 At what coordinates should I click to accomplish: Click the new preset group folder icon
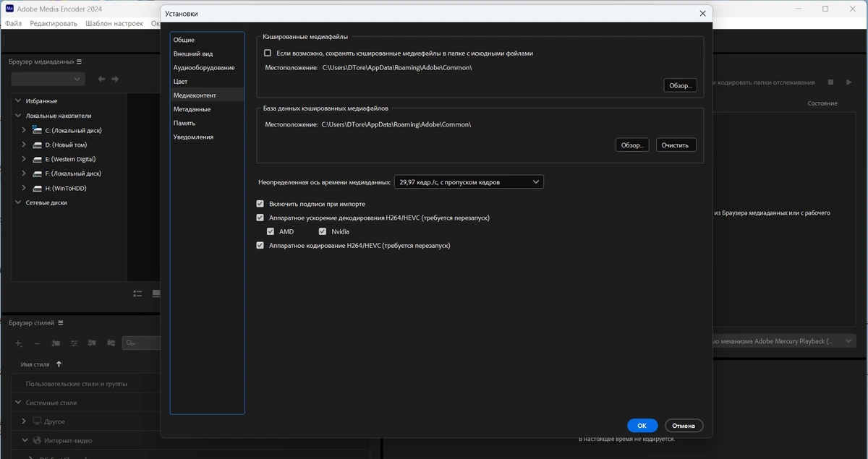pyautogui.click(x=55, y=343)
